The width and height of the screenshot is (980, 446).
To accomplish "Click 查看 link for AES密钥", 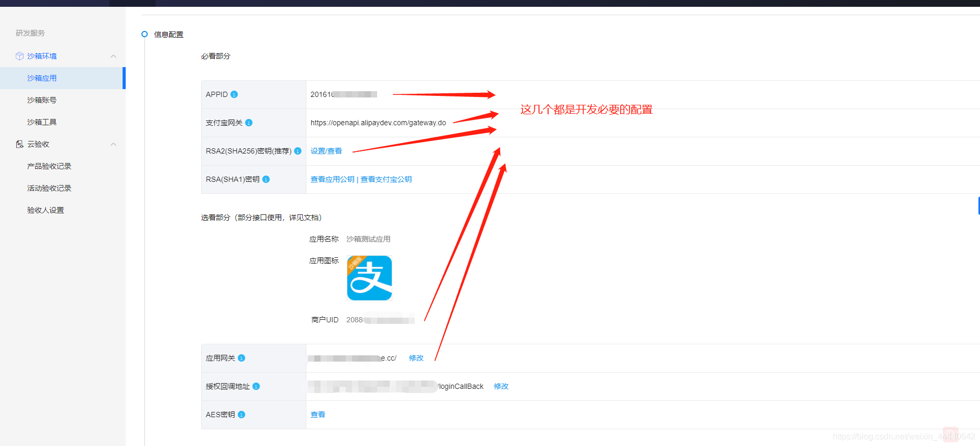I will 317,415.
